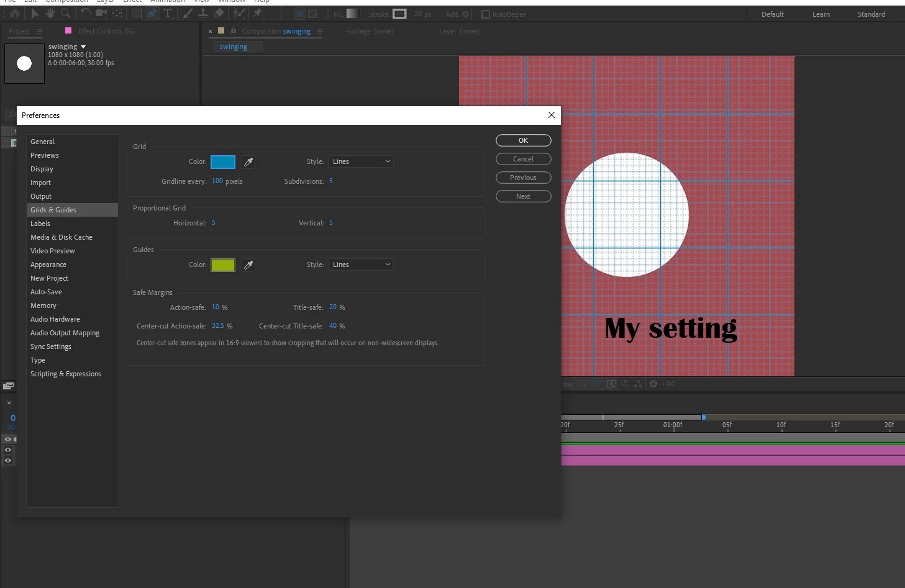This screenshot has height=588, width=905.
Task: Select the Selection arrow tool
Action: point(35,14)
